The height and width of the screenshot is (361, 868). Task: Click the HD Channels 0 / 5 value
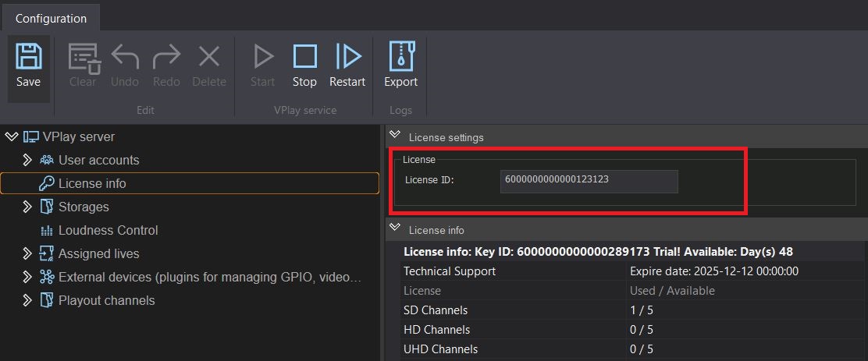642,330
